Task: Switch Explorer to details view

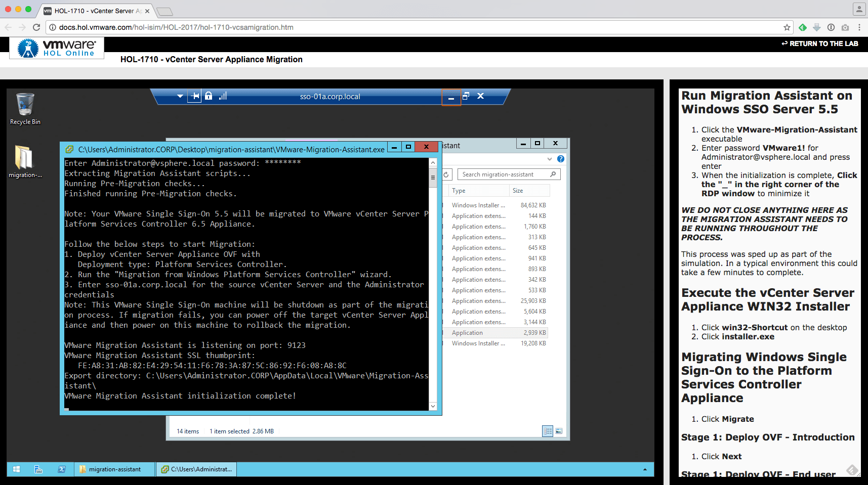Action: 548,431
